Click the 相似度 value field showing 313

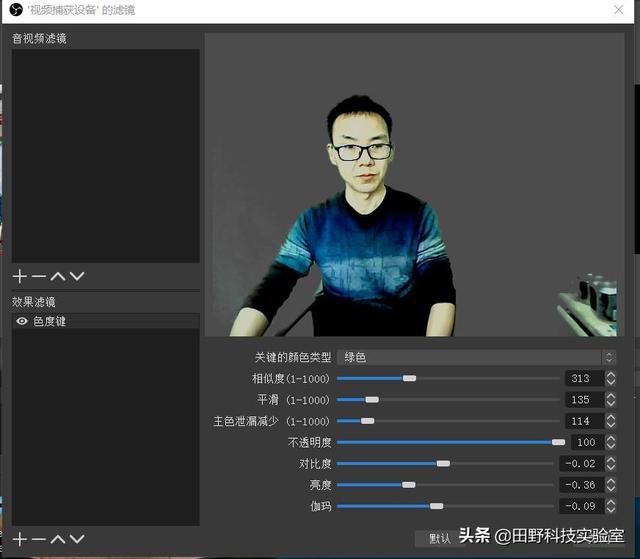click(584, 378)
